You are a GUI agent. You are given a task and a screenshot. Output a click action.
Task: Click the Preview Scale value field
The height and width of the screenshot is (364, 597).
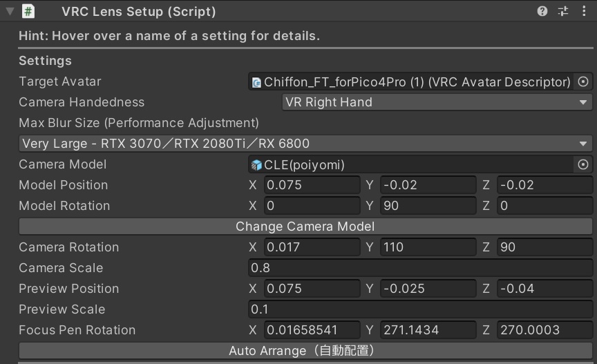[420, 309]
